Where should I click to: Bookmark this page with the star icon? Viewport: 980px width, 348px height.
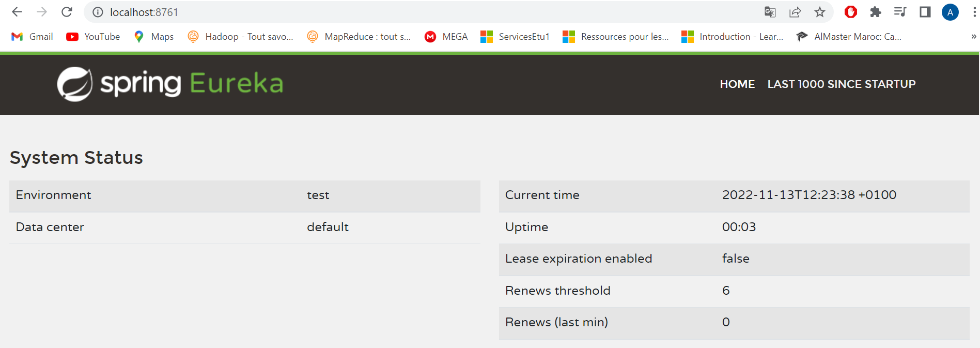(x=819, y=12)
